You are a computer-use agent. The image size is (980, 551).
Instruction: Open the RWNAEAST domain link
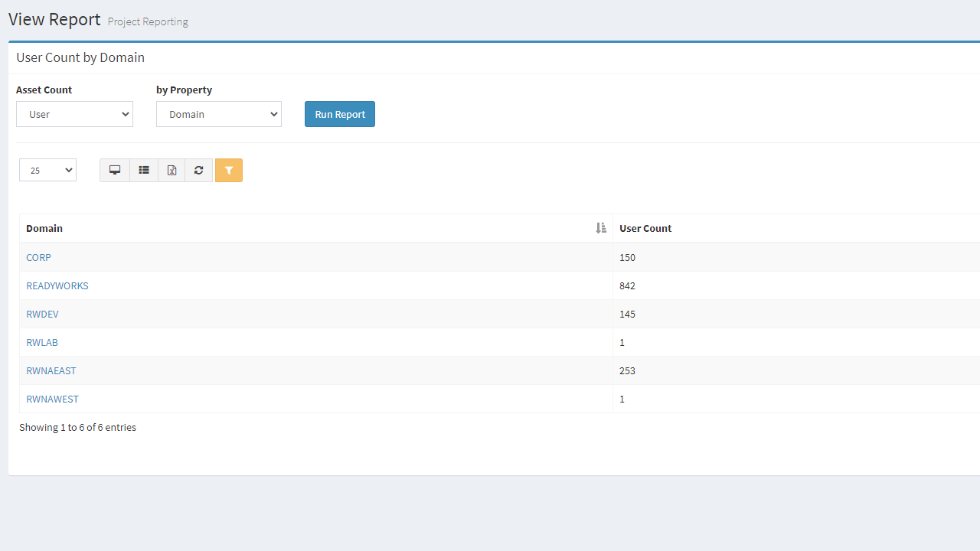tap(51, 370)
